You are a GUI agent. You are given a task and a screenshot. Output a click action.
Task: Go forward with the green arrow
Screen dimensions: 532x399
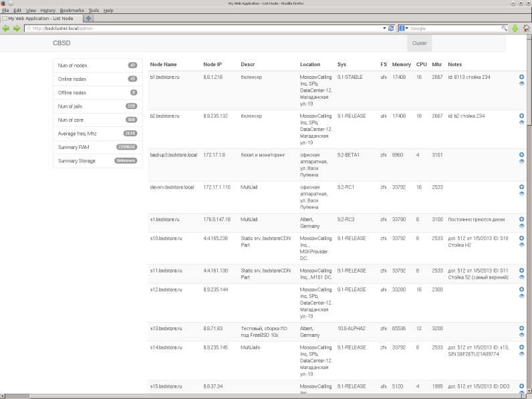click(x=17, y=28)
